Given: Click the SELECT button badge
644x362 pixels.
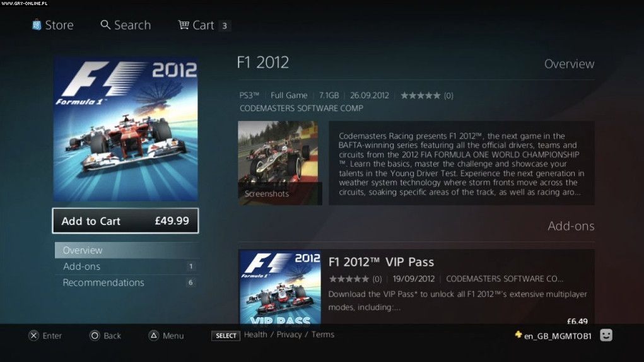Looking at the screenshot, I should click(226, 336).
